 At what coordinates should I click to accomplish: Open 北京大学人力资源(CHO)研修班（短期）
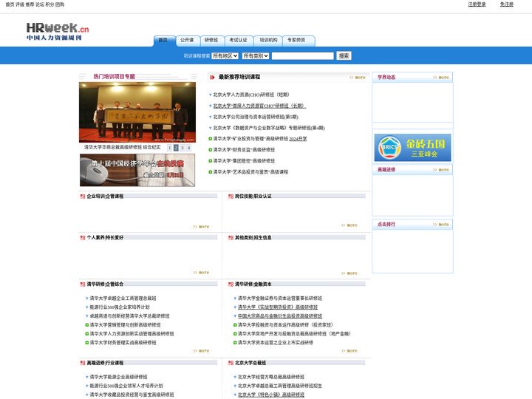click(x=251, y=95)
